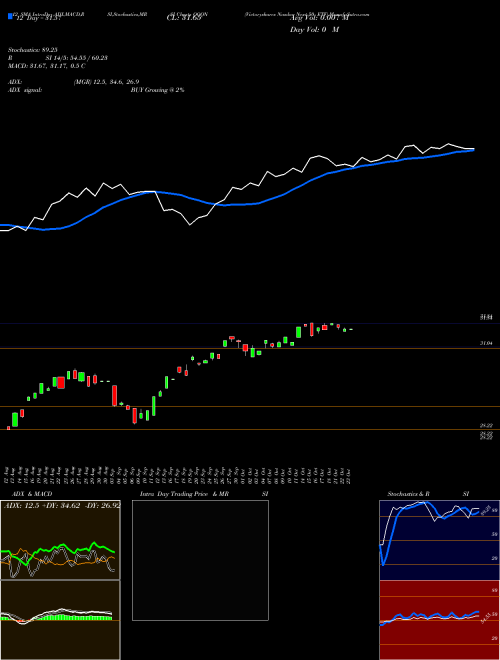
Task: Click the tall red candle in early September
Action: coord(114,396)
